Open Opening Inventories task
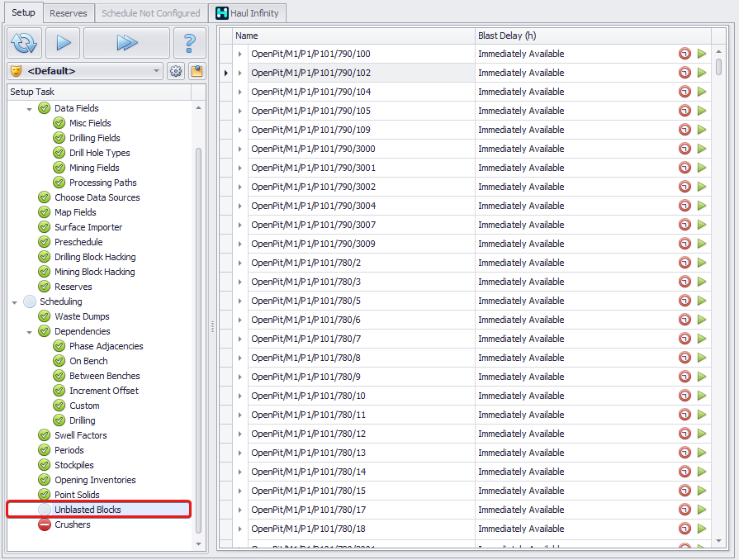The width and height of the screenshot is (739, 560). point(95,480)
